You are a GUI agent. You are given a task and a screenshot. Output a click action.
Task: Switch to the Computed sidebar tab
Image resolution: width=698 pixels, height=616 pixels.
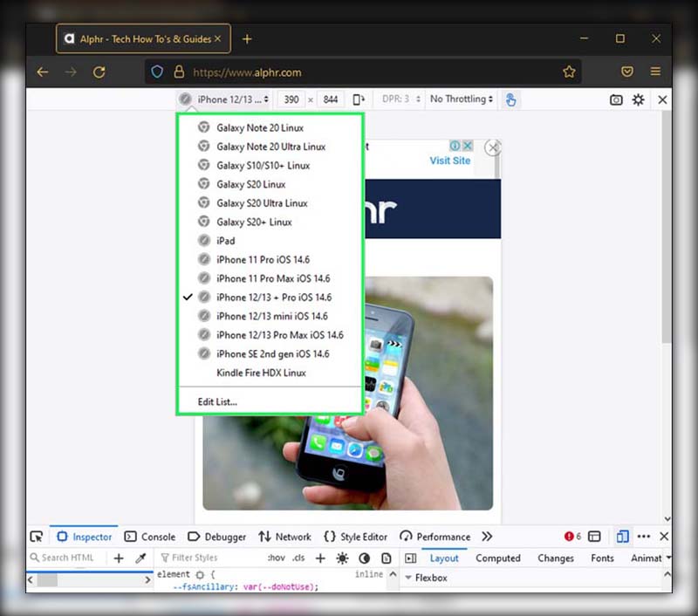498,558
